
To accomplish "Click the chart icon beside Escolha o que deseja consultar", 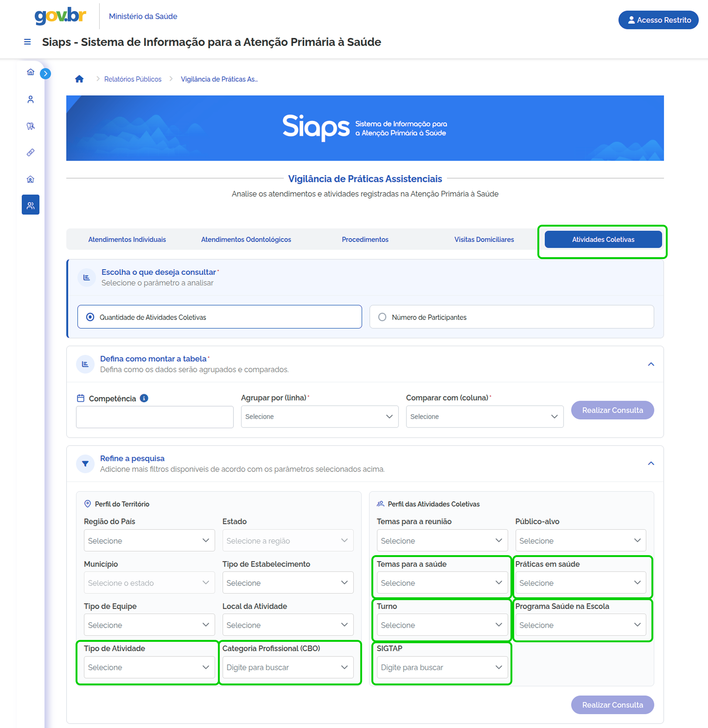I will pyautogui.click(x=87, y=278).
